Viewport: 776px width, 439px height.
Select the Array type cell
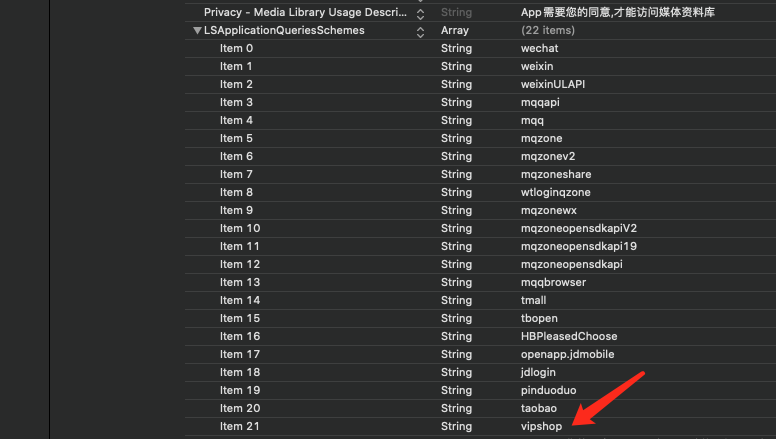click(x=455, y=31)
